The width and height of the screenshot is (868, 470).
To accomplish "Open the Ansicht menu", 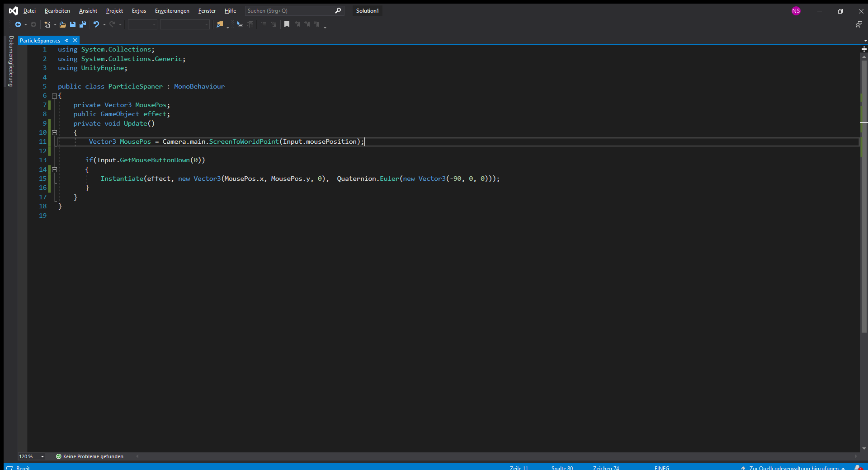I will pyautogui.click(x=88, y=11).
